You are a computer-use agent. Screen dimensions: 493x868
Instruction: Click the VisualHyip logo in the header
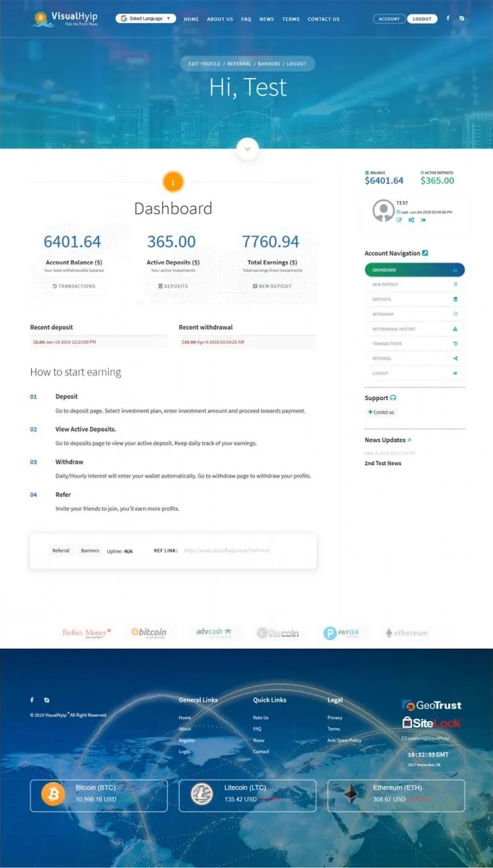[x=64, y=19]
